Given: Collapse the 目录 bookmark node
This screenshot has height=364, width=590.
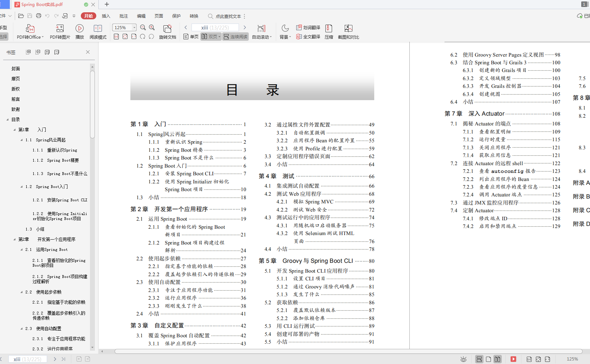Looking at the screenshot, I should point(7,119).
